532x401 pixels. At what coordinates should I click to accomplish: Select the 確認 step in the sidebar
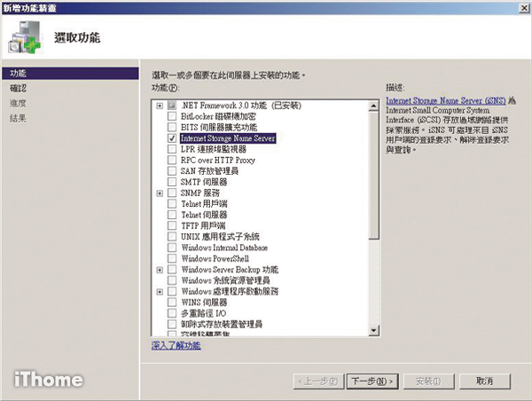coord(18,89)
